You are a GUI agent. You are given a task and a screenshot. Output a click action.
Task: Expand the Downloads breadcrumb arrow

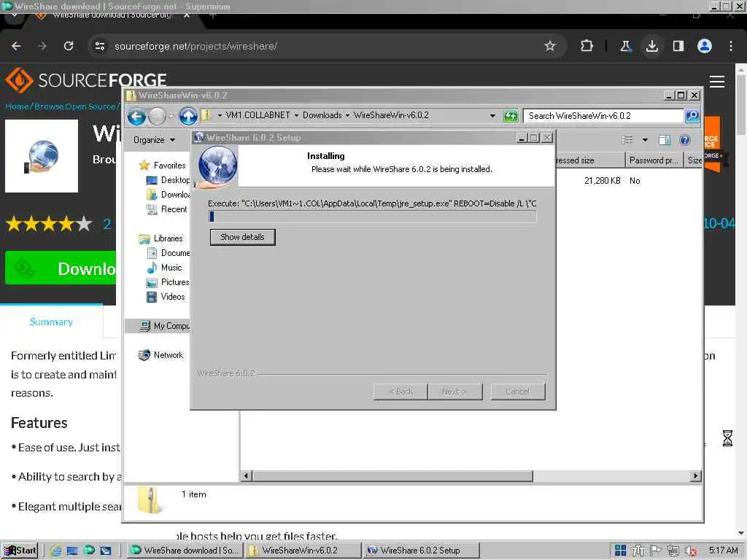(347, 115)
